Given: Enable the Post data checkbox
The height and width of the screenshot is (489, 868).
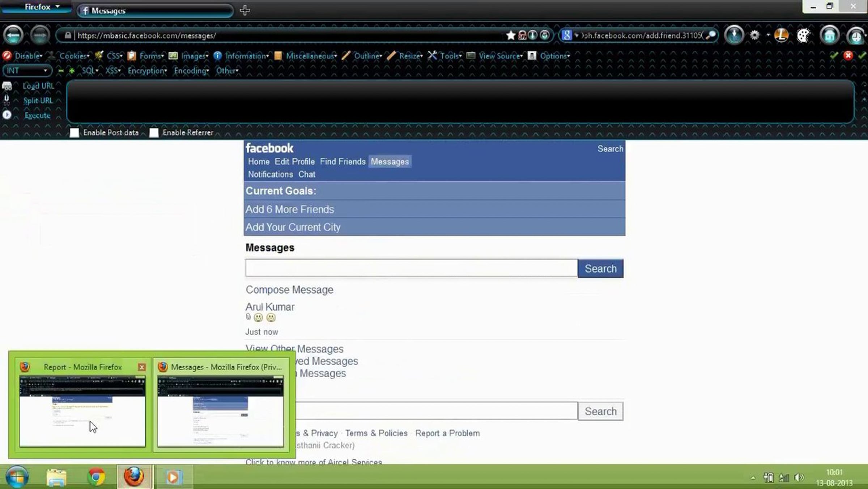Looking at the screenshot, I should pyautogui.click(x=74, y=133).
